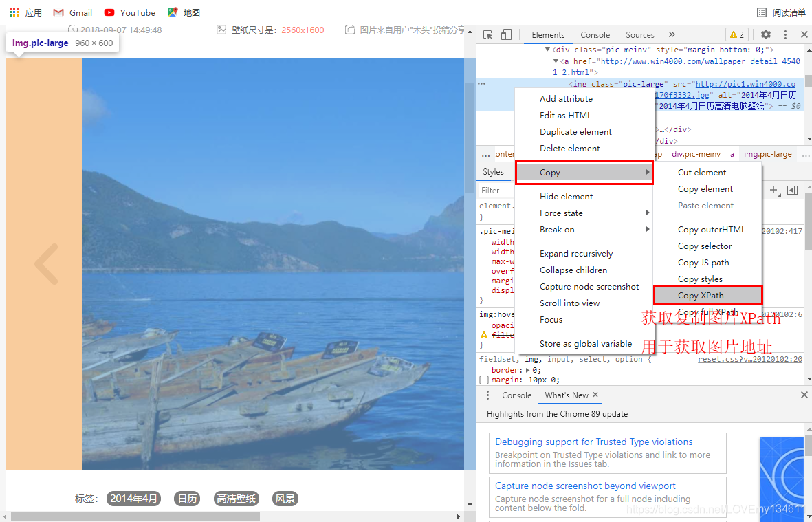Click the 2014年4月 tag button
Screen dimensions: 812x522
pyautogui.click(x=133, y=499)
